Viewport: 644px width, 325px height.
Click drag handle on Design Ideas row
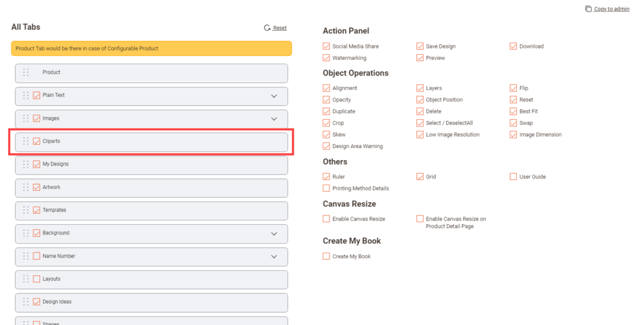point(26,302)
